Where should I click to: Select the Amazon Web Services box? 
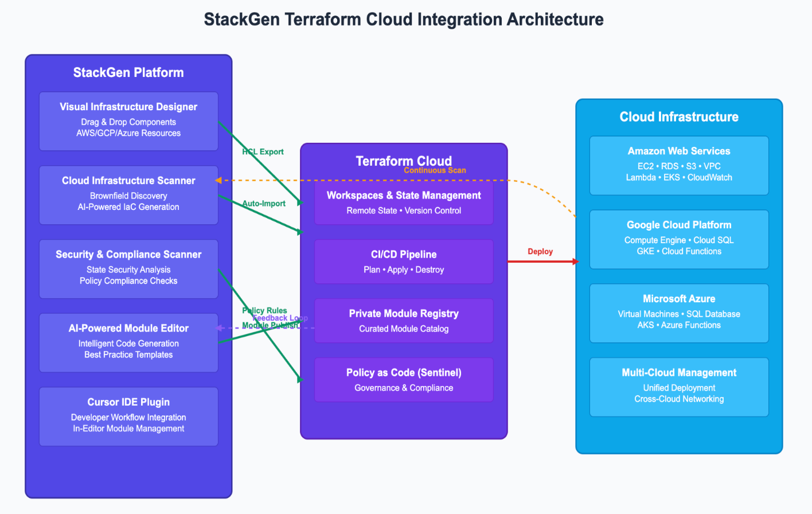tap(679, 165)
